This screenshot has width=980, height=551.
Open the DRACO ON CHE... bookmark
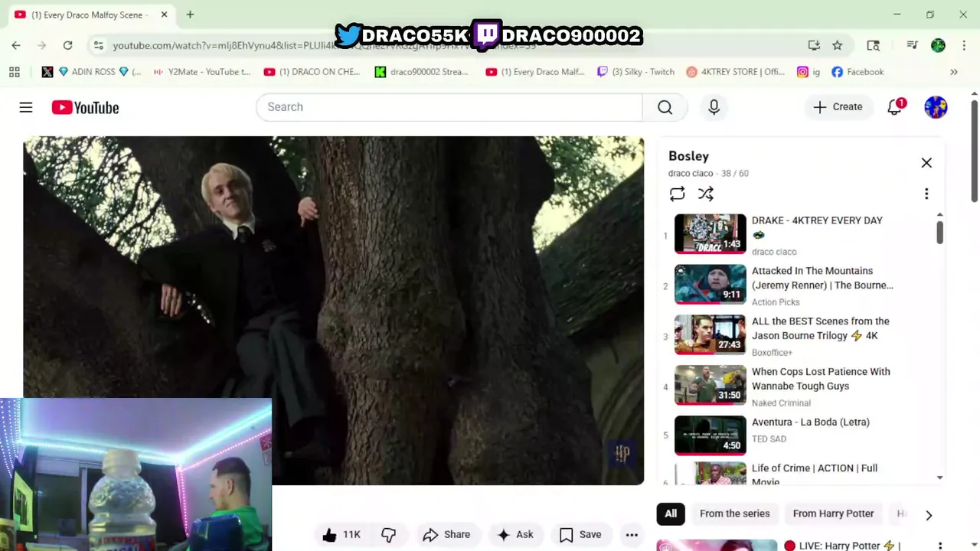tap(312, 72)
